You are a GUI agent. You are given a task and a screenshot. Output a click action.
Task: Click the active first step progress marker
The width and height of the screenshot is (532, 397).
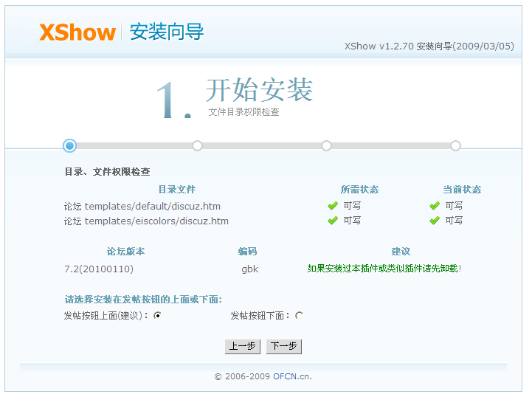point(69,145)
